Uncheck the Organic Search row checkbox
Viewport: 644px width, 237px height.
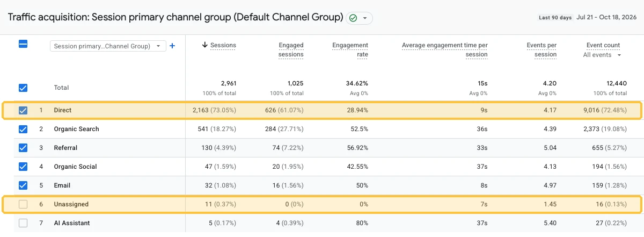point(23,129)
